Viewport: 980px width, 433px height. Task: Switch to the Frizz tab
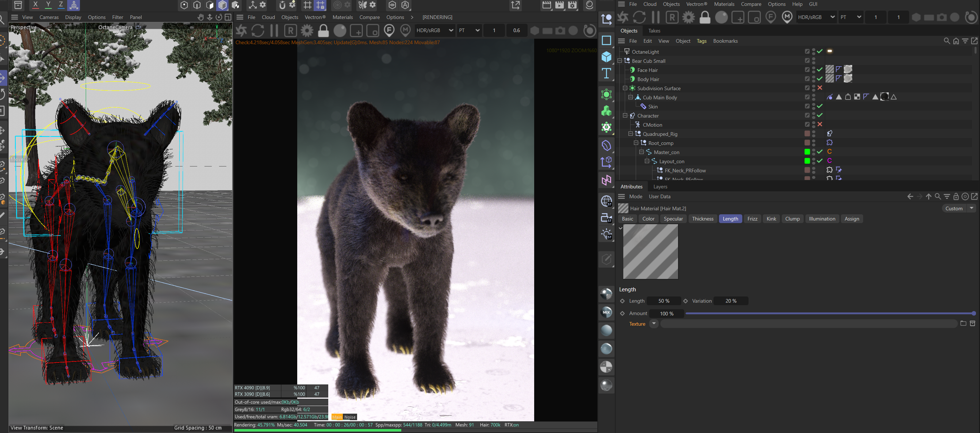point(752,219)
